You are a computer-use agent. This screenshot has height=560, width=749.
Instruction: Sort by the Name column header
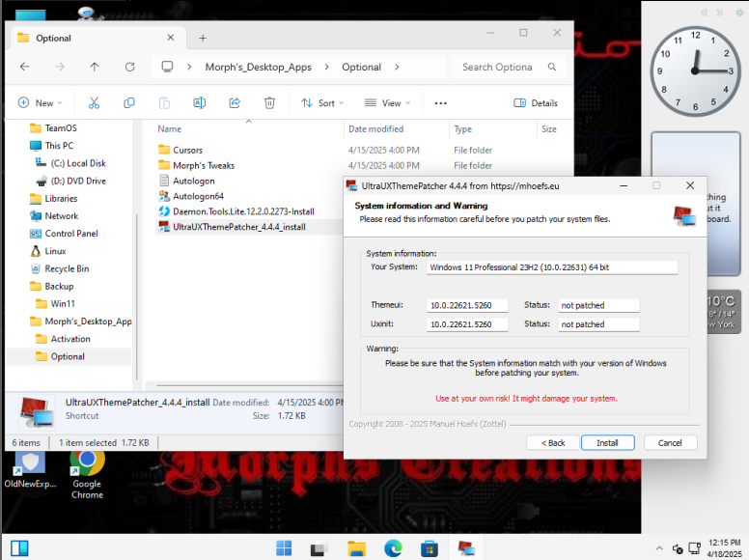point(170,129)
